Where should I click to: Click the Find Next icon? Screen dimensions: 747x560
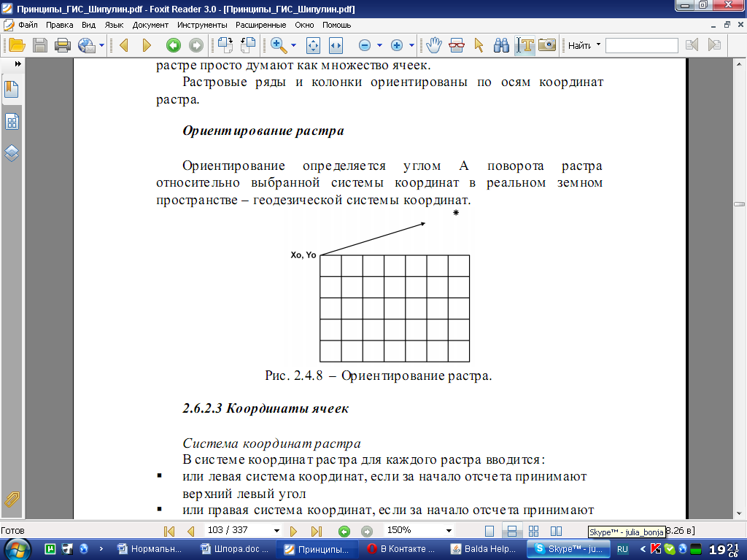pyautogui.click(x=714, y=45)
